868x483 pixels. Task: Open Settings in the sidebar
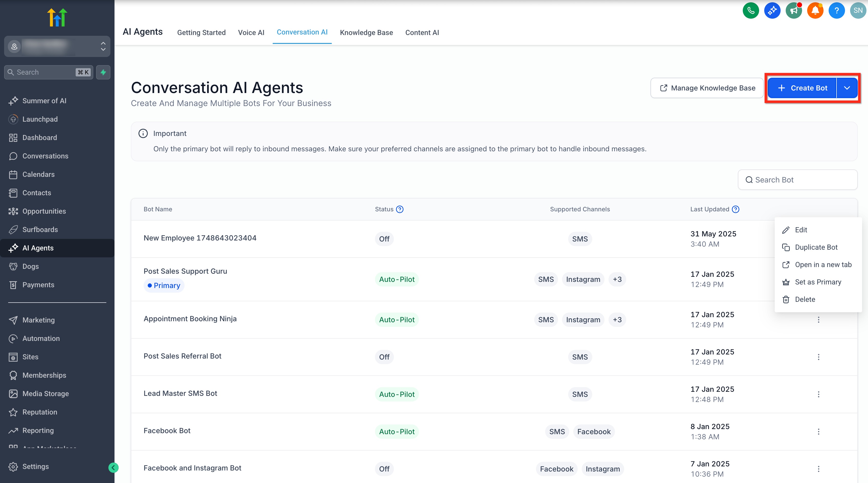(35, 466)
